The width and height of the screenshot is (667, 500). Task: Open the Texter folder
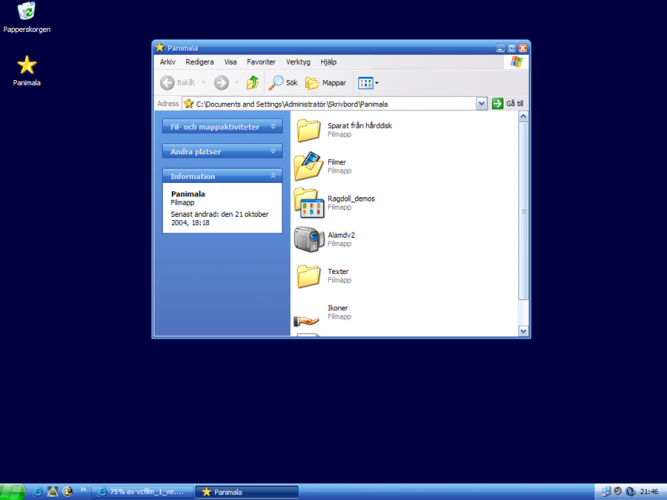(x=309, y=275)
